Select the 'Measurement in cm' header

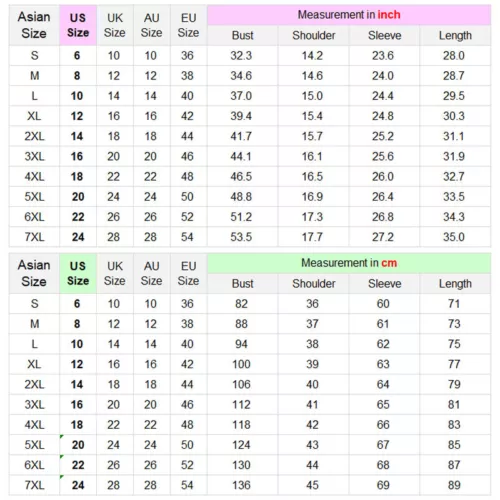tap(349, 263)
